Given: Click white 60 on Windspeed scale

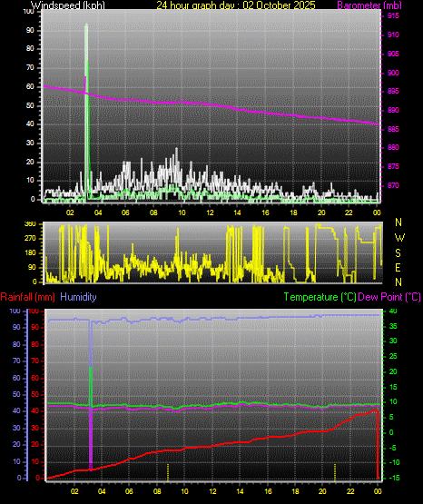Looking at the screenshot, I should tap(30, 86).
